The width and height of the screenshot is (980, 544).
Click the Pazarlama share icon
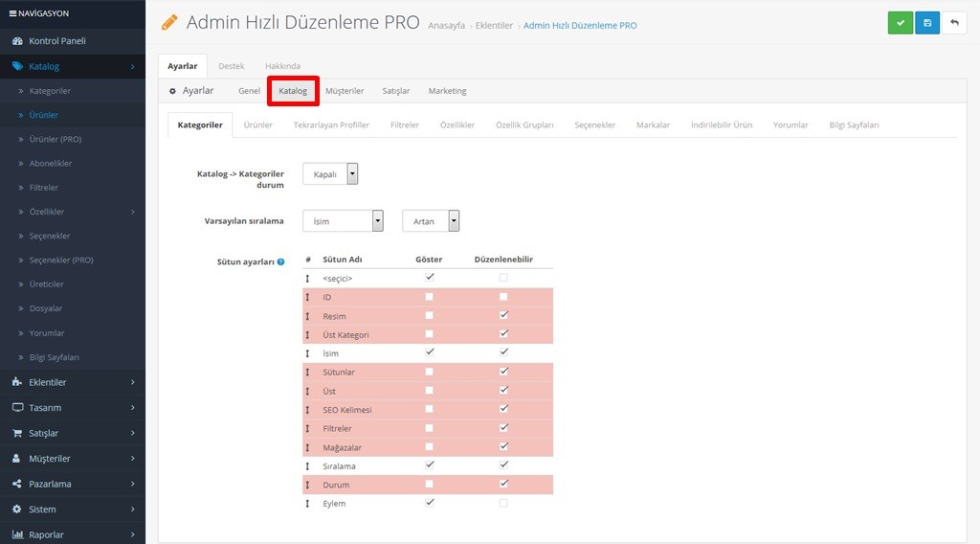click(17, 484)
